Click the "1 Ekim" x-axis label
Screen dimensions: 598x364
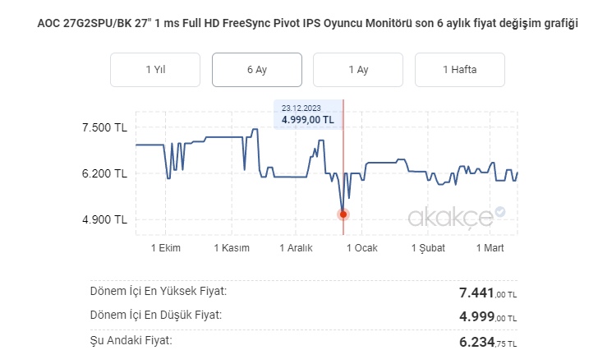pyautogui.click(x=166, y=248)
